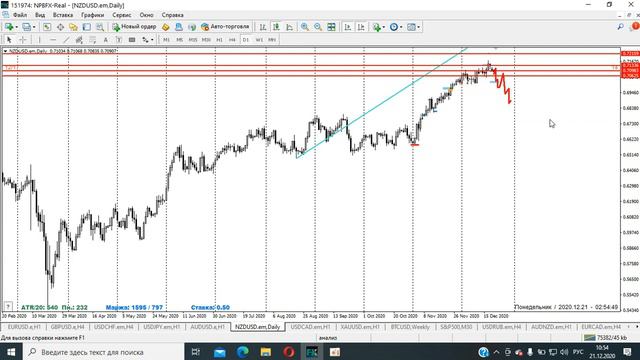
Task: Open the Справка menu
Action: pyautogui.click(x=172, y=15)
